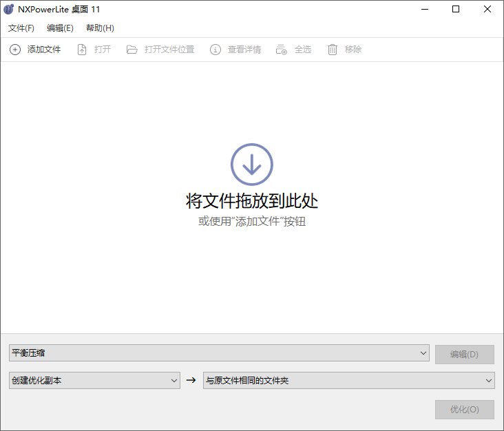
Task: Click the 全选 toolbar label
Action: click(x=303, y=50)
